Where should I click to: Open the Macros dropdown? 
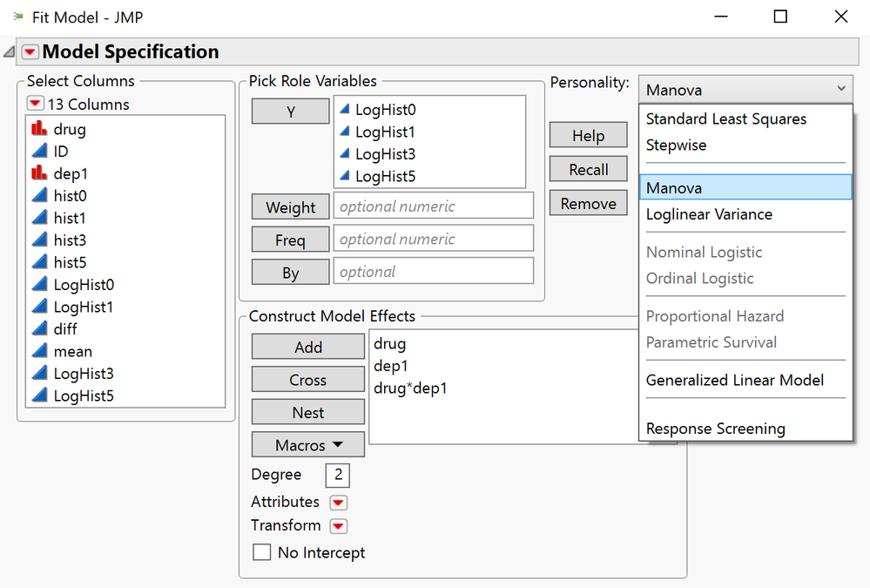click(x=307, y=444)
